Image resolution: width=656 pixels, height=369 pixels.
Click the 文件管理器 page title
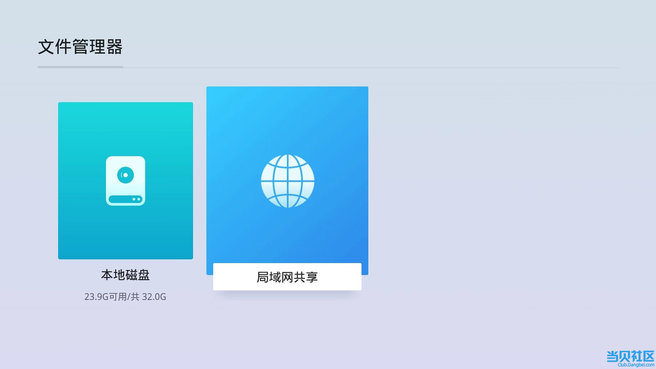[80, 47]
